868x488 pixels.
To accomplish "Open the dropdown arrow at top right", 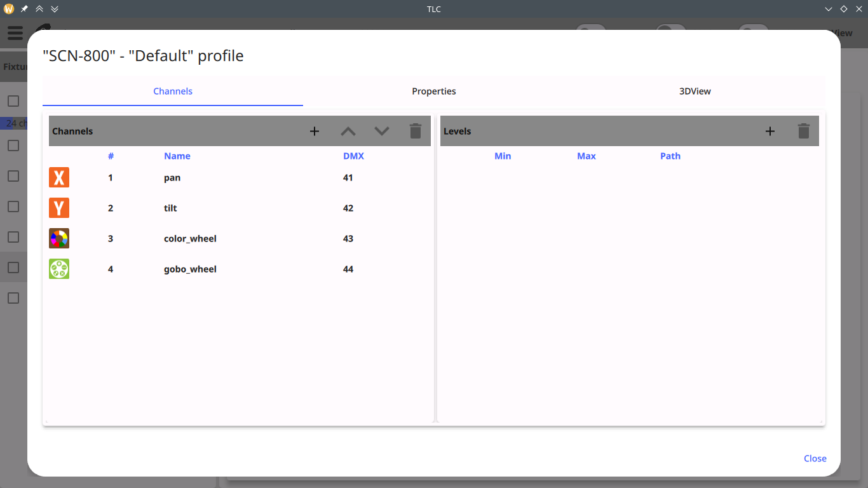I will click(x=828, y=9).
